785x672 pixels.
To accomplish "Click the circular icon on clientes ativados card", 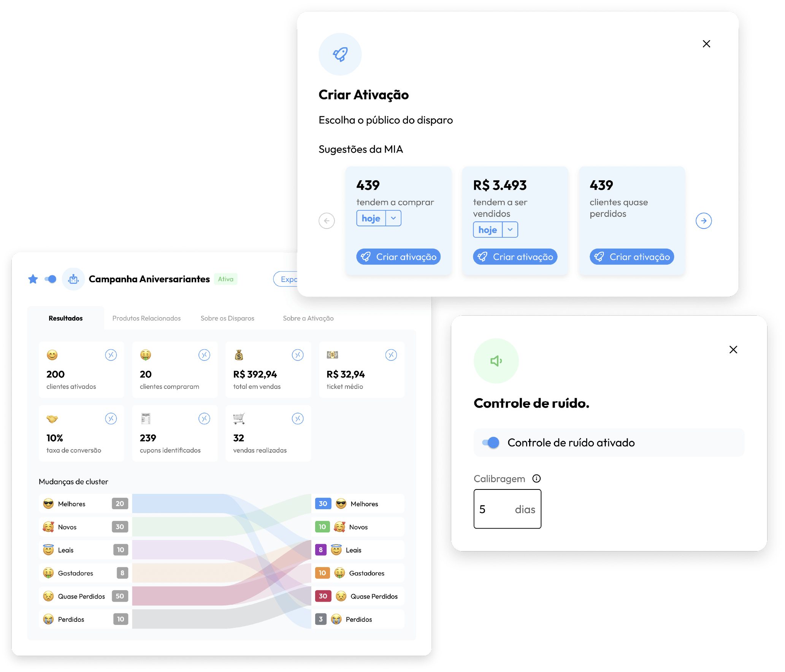I will point(111,355).
